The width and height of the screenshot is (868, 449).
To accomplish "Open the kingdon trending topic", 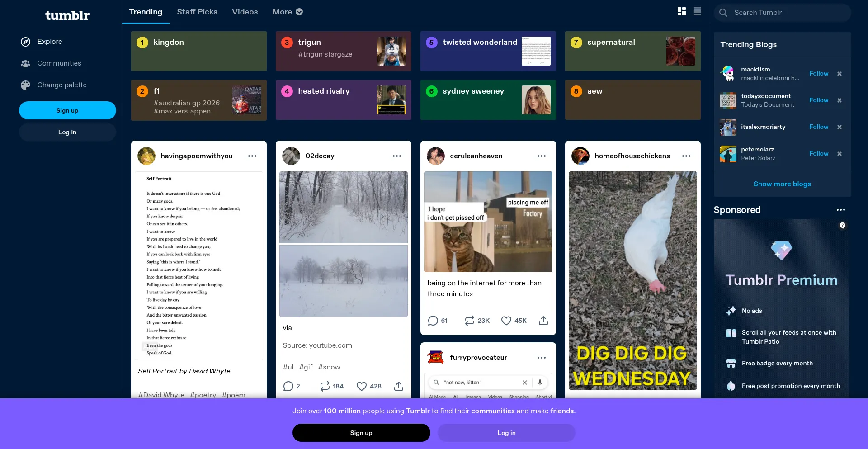I will point(199,51).
